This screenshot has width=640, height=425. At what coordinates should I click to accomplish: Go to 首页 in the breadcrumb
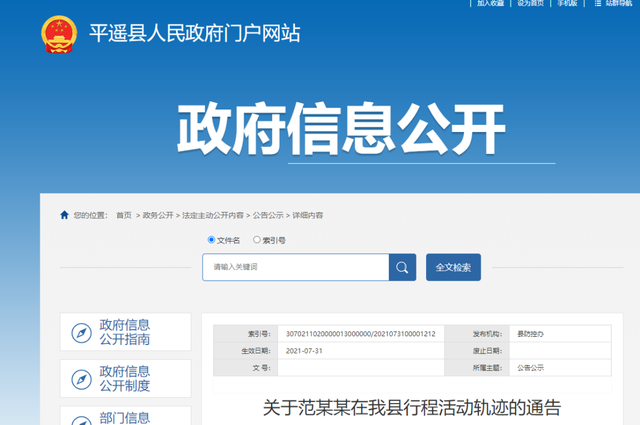[x=123, y=215]
